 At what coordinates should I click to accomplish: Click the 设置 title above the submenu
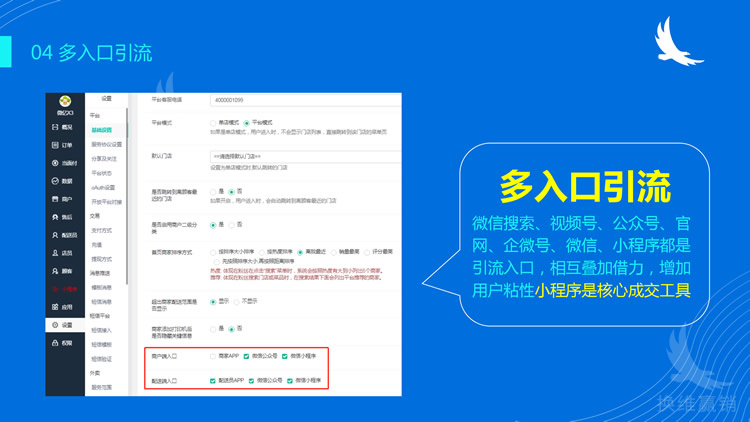tap(106, 99)
